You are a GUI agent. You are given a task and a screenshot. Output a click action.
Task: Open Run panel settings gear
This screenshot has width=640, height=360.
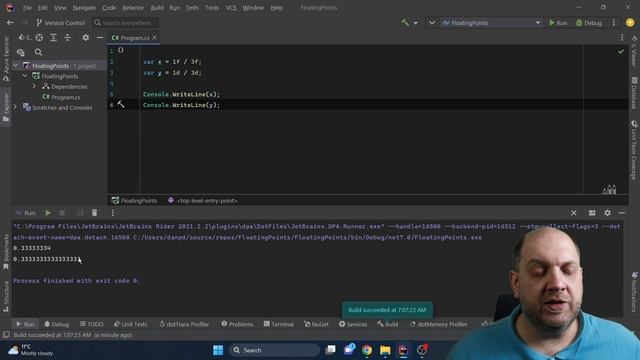(x=607, y=213)
